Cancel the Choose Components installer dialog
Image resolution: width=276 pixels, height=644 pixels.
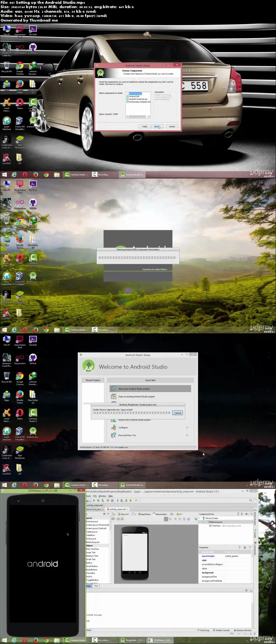(x=172, y=126)
